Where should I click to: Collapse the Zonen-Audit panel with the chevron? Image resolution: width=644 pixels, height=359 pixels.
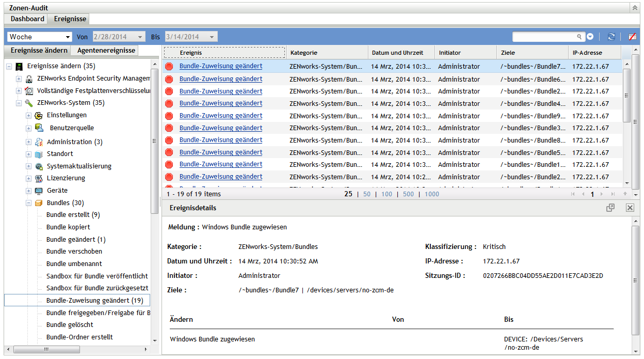click(x=634, y=8)
